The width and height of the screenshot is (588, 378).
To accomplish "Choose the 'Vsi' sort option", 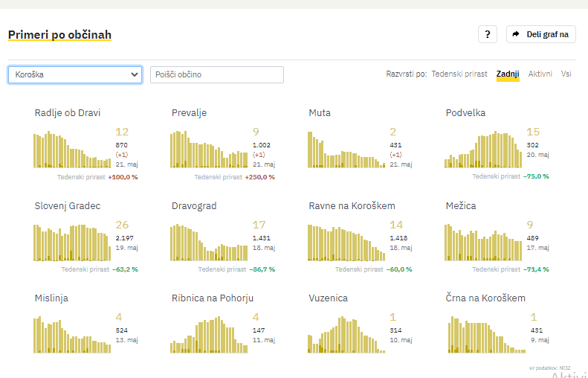I will [566, 74].
